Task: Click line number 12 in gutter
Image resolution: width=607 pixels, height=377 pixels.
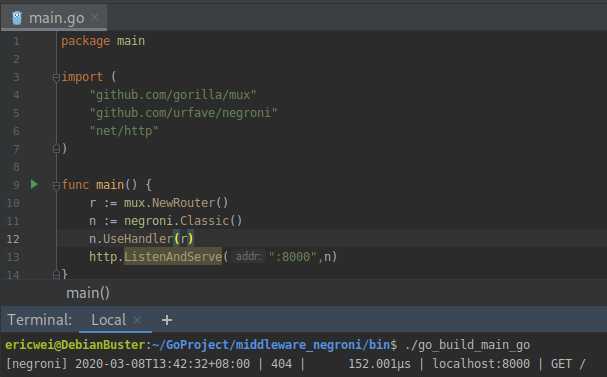Action: [14, 239]
